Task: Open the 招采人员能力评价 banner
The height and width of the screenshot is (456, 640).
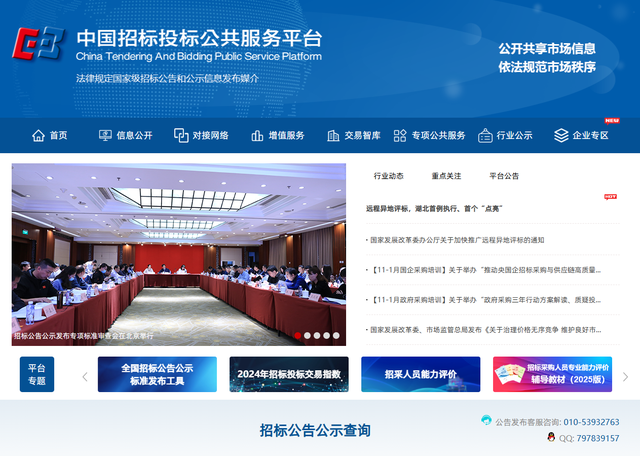Action: click(421, 374)
